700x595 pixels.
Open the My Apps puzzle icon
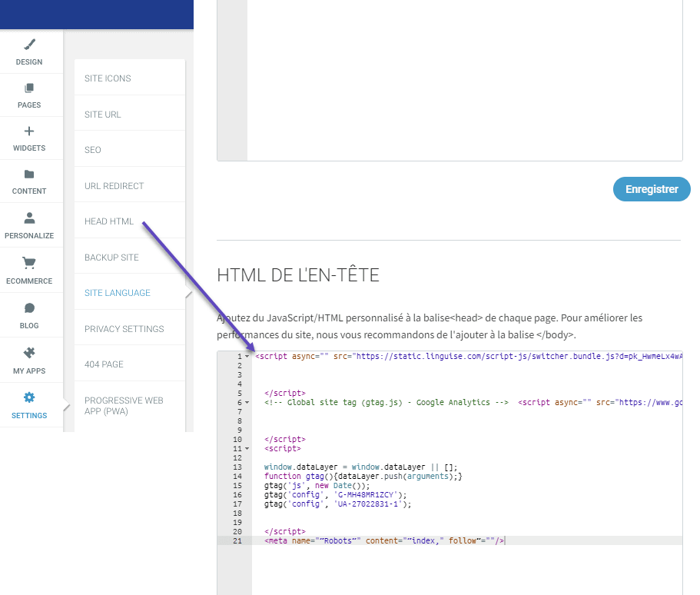tap(29, 353)
